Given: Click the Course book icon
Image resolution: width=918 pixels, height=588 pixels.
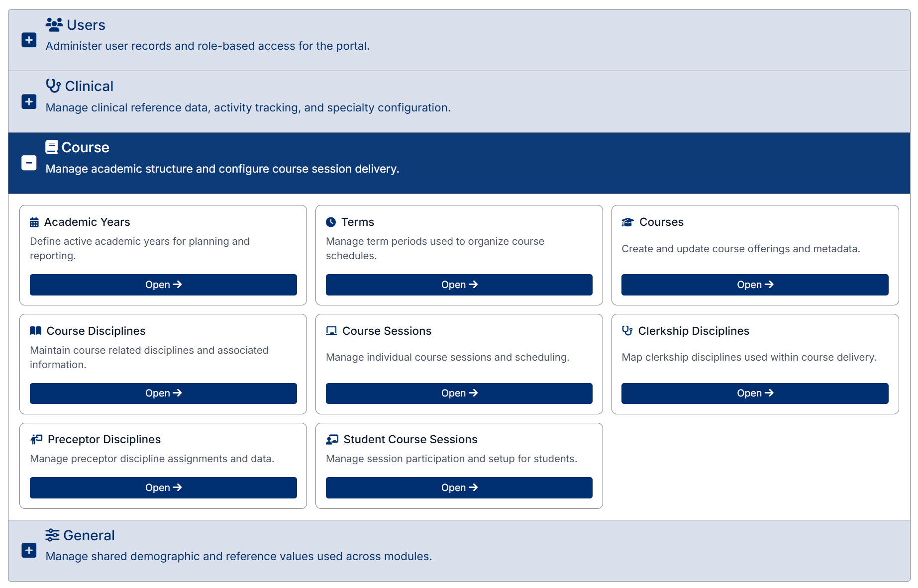Looking at the screenshot, I should coord(51,147).
